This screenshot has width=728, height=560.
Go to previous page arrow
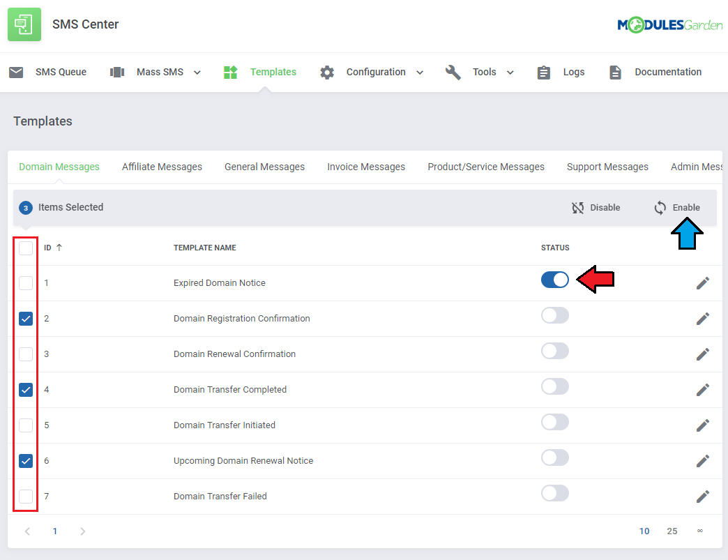tap(27, 531)
